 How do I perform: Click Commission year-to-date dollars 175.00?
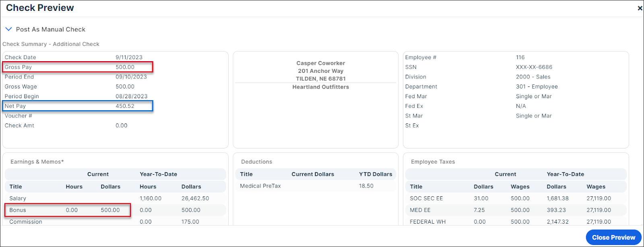click(x=190, y=222)
